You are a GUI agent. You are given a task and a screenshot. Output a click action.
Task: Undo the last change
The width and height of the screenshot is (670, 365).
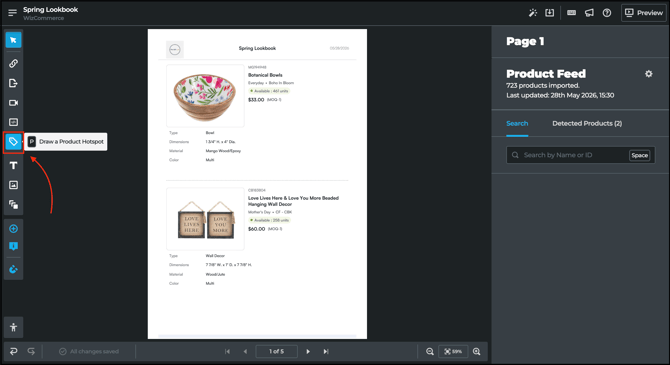[13, 351]
